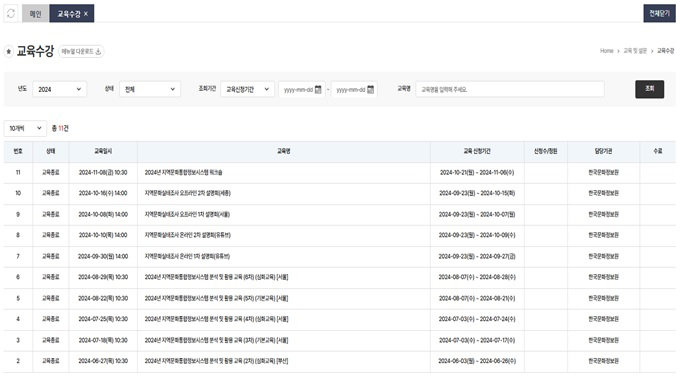Viewport: 680px width, 384px height.
Task: Focus the course name search field
Action: (510, 89)
